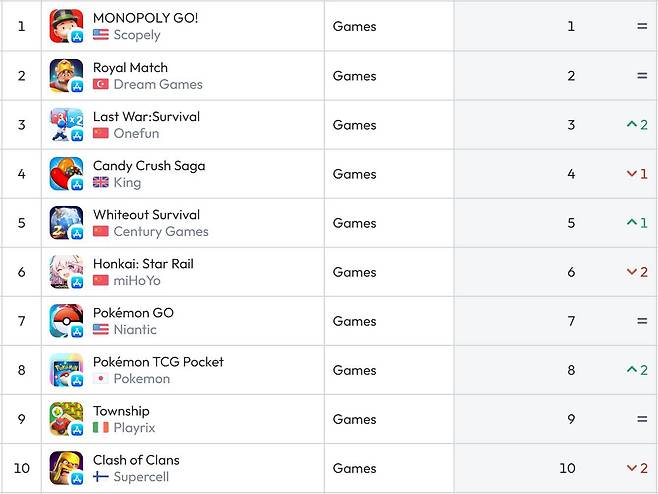Open the Pokémon TCG Pocket icon

pyautogui.click(x=66, y=370)
